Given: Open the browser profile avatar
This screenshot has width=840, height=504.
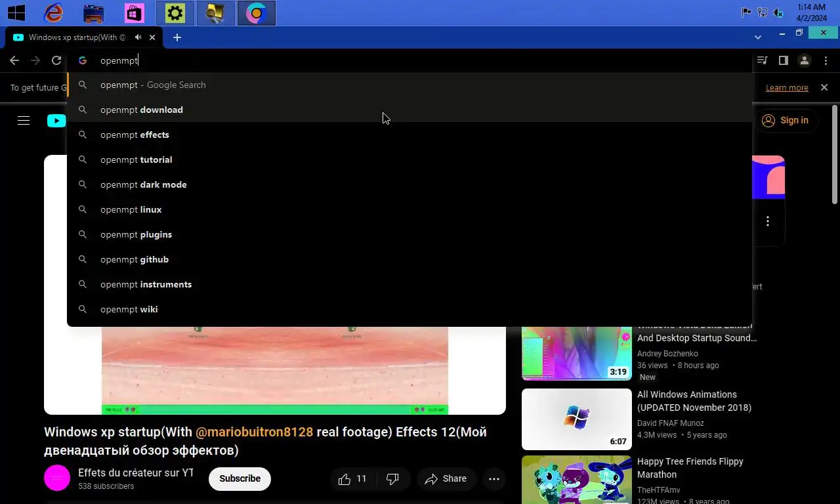Looking at the screenshot, I should pos(804,60).
